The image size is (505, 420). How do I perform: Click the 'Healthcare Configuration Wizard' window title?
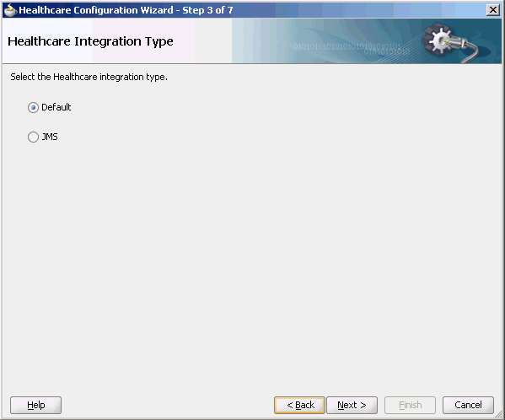[96, 10]
